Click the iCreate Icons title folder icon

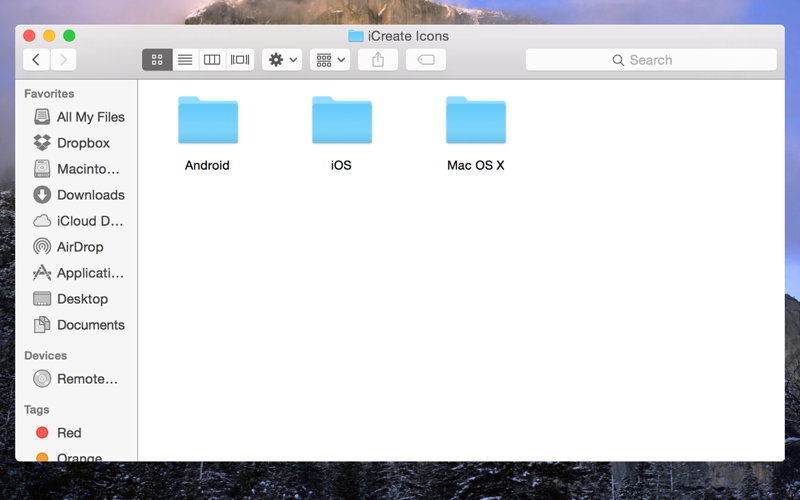click(356, 36)
